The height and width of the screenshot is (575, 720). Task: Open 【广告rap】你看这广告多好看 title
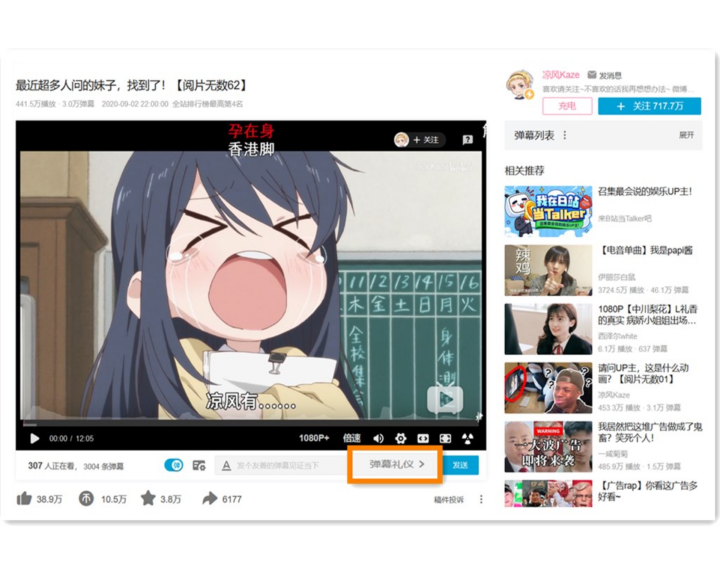pyautogui.click(x=648, y=491)
